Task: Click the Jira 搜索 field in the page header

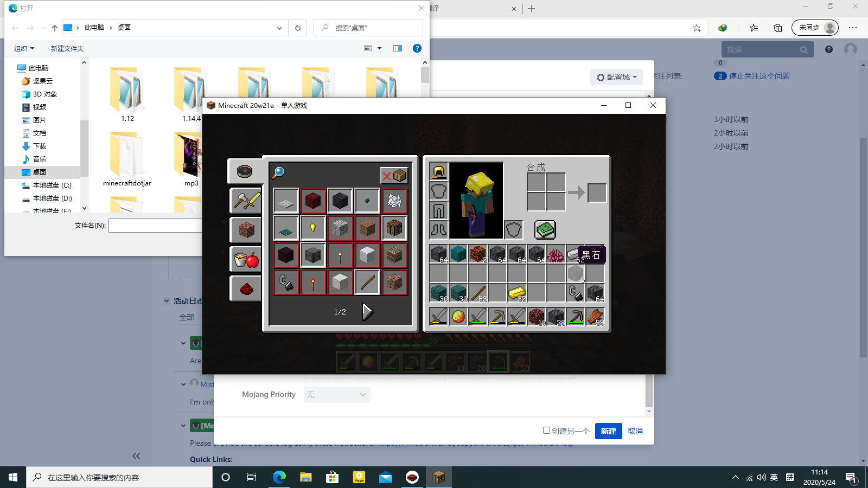Action: click(767, 49)
